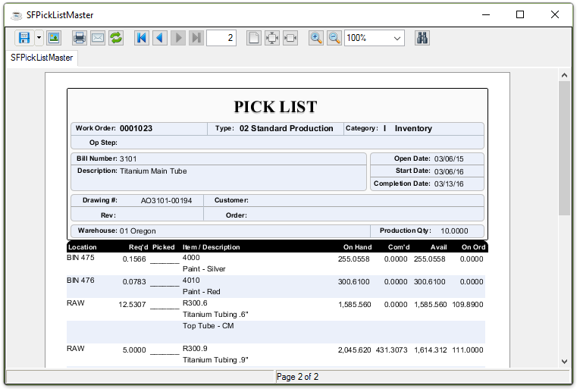Fit the report to page width
This screenshot has height=392, width=580.
pos(290,38)
